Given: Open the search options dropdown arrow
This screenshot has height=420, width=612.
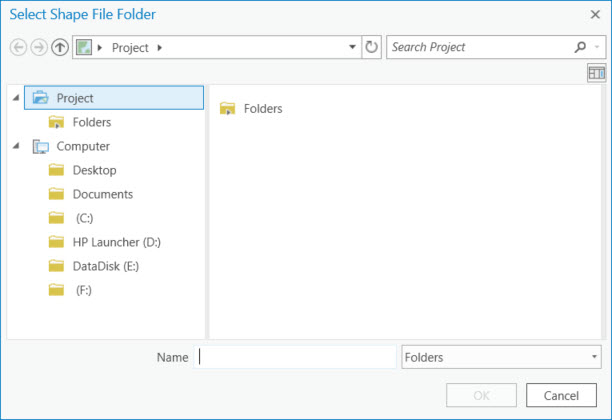Looking at the screenshot, I should (597, 47).
